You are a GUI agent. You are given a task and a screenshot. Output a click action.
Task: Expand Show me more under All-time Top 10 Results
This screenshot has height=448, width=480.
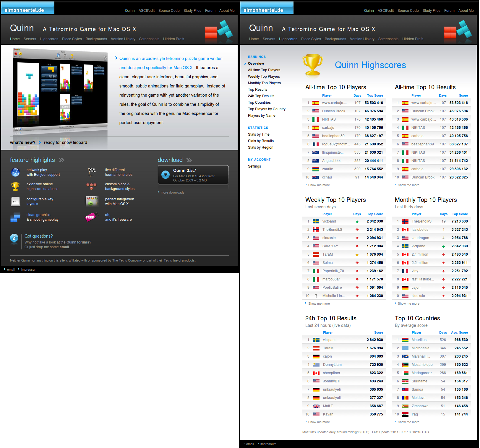[408, 185]
